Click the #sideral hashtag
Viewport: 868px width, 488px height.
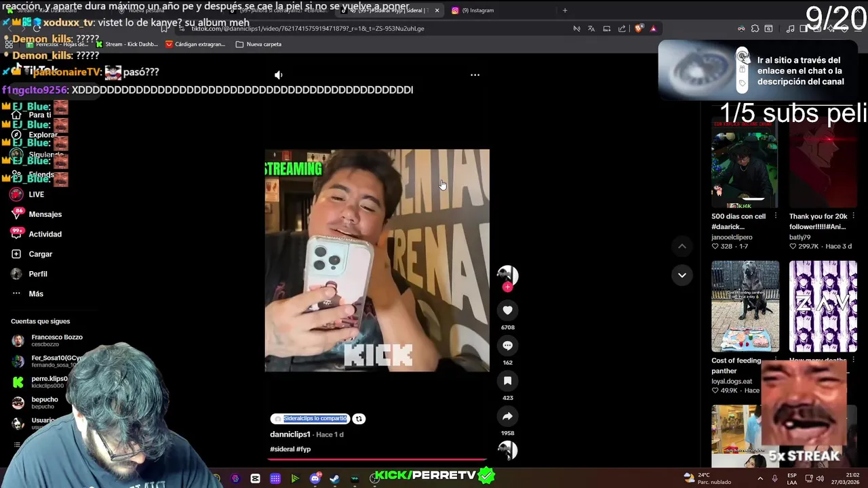click(282, 449)
